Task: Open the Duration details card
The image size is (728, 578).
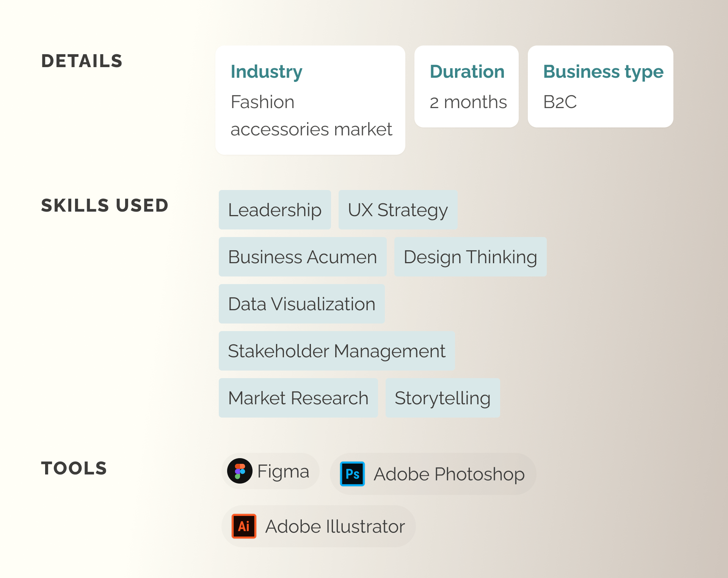Action: (466, 86)
